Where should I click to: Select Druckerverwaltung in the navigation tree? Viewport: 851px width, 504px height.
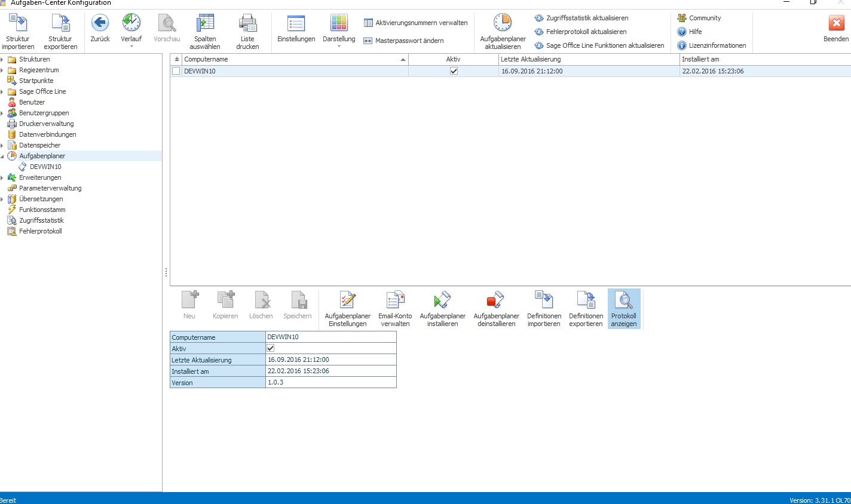click(46, 124)
